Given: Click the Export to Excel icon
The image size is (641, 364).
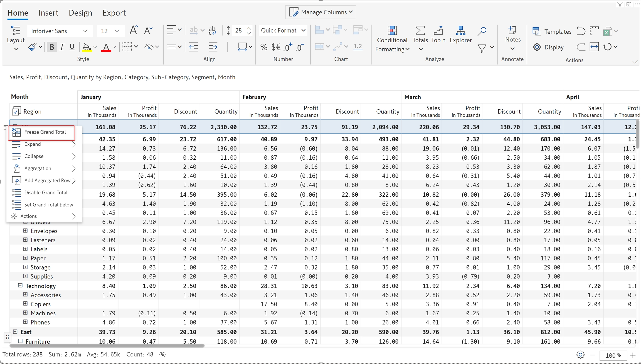Looking at the screenshot, I should [x=607, y=31].
